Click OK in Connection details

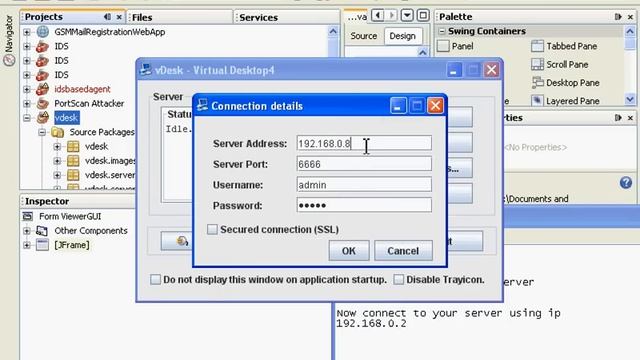tap(349, 251)
